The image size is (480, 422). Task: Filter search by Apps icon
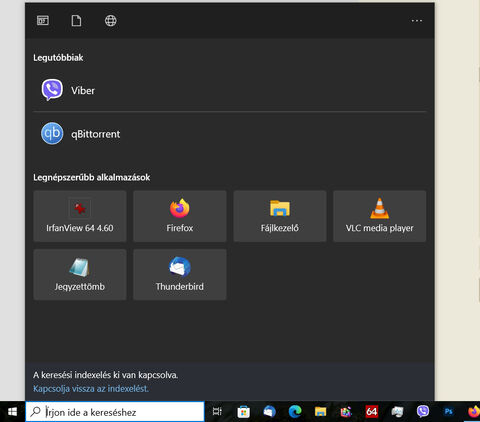pos(43,21)
